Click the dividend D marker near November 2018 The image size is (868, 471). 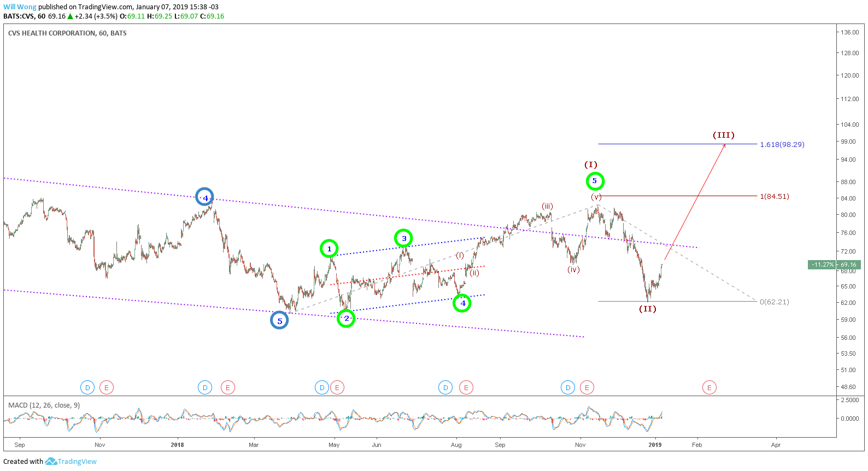coord(568,387)
